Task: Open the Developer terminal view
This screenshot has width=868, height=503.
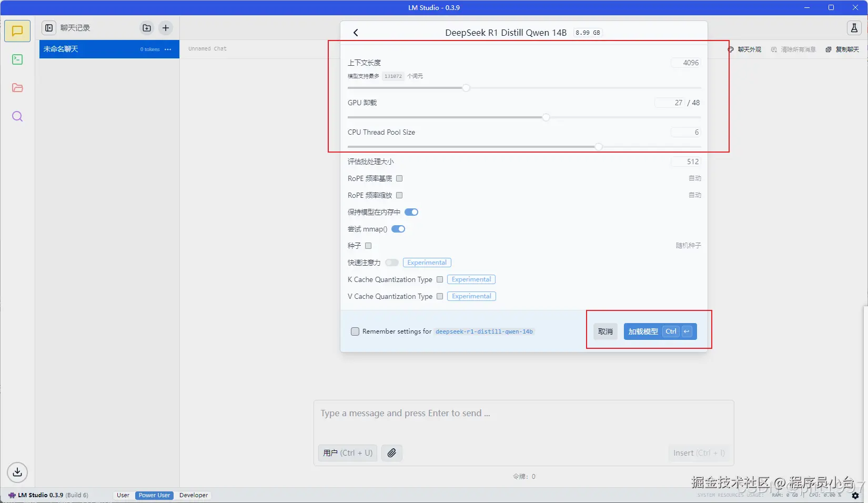Action: (x=17, y=59)
